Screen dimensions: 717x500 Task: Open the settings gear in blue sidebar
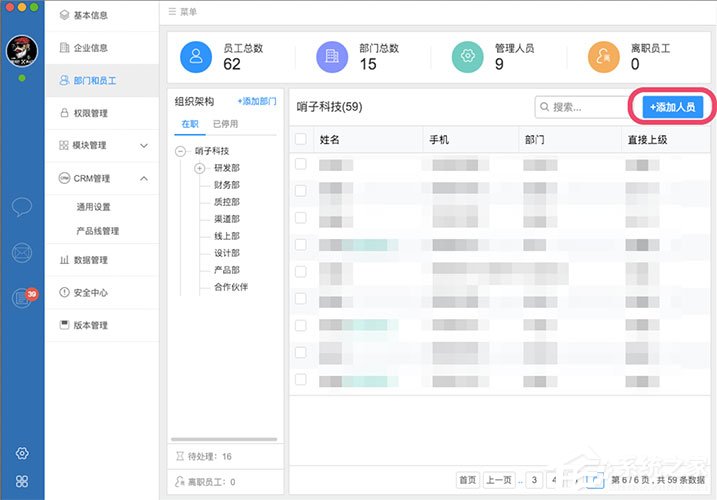click(x=22, y=453)
